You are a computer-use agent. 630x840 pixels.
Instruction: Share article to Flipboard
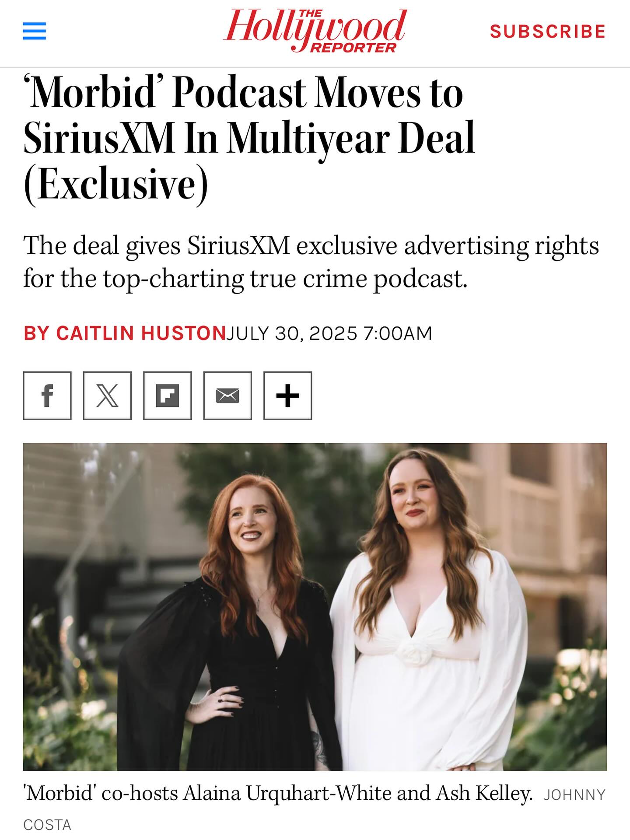pyautogui.click(x=168, y=395)
